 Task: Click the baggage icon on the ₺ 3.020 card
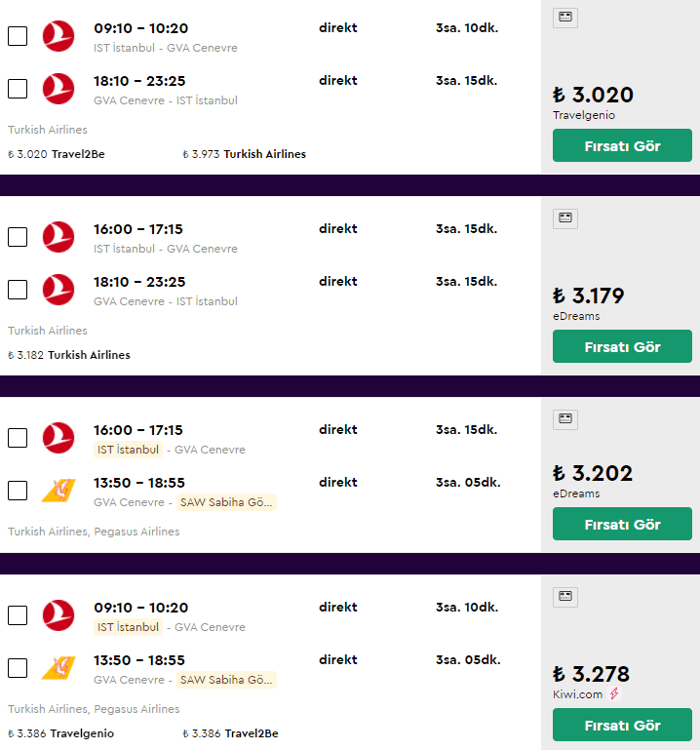[x=565, y=18]
